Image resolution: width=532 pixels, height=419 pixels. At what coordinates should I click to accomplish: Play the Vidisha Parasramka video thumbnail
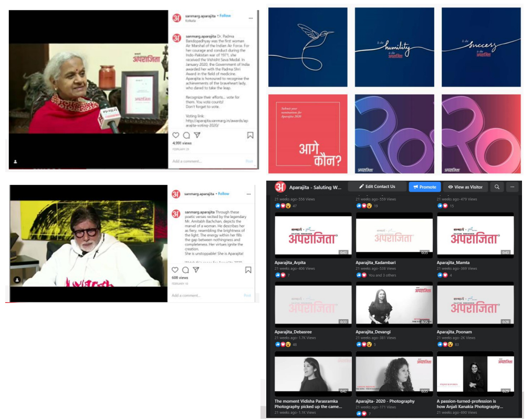coord(313,373)
